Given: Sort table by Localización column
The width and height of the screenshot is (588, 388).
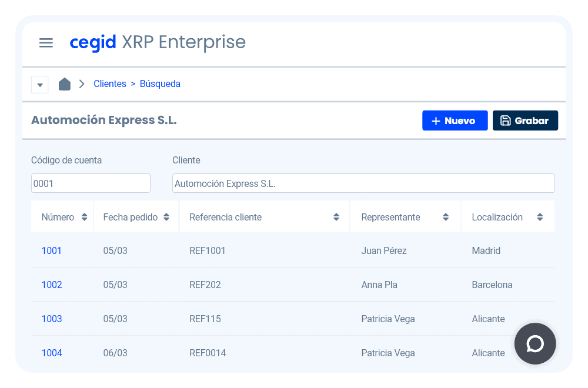Looking at the screenshot, I should [540, 218].
